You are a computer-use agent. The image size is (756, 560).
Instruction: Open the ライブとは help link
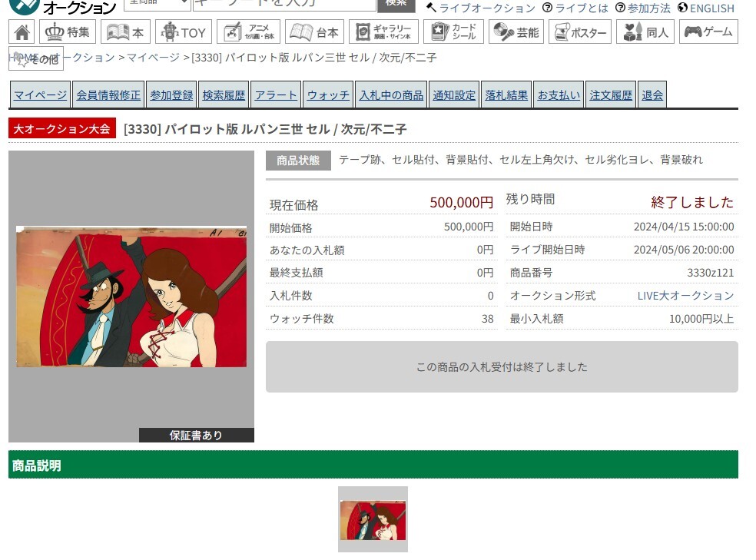pyautogui.click(x=575, y=8)
